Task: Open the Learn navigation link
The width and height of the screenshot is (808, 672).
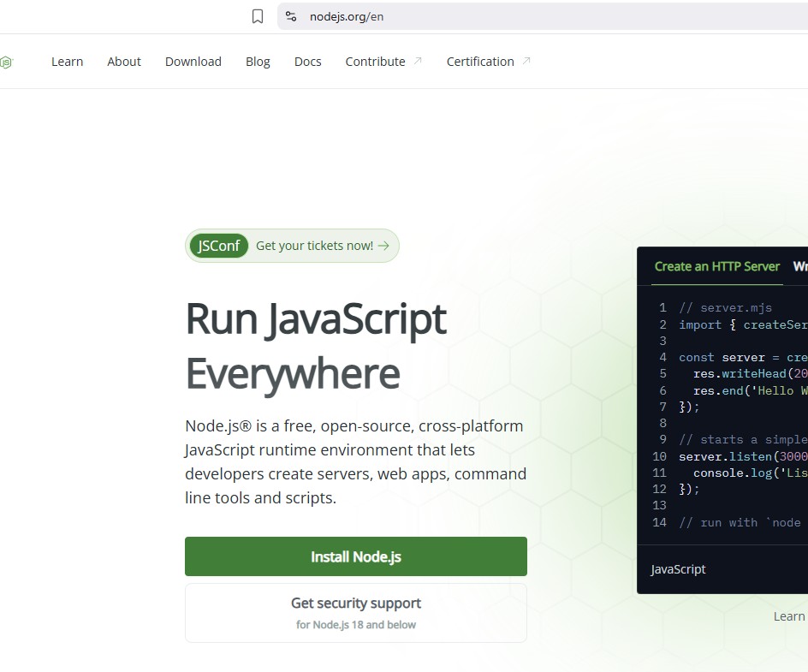Action: click(x=67, y=62)
